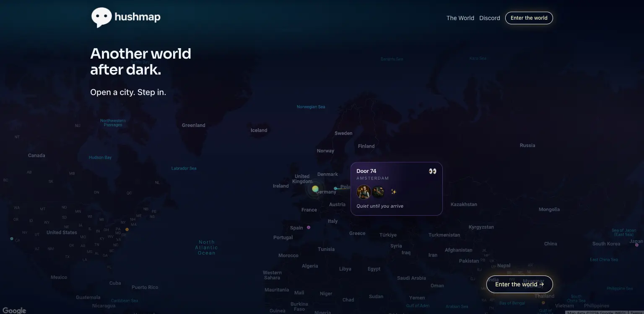Select the purple marker next to Spain
Screen dimensions: 644x314
coord(309,227)
